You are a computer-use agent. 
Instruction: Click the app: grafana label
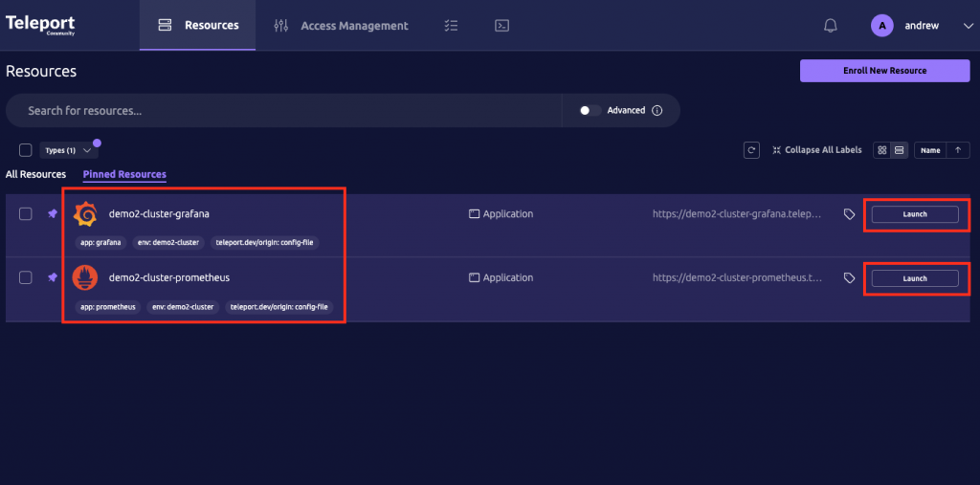100,243
